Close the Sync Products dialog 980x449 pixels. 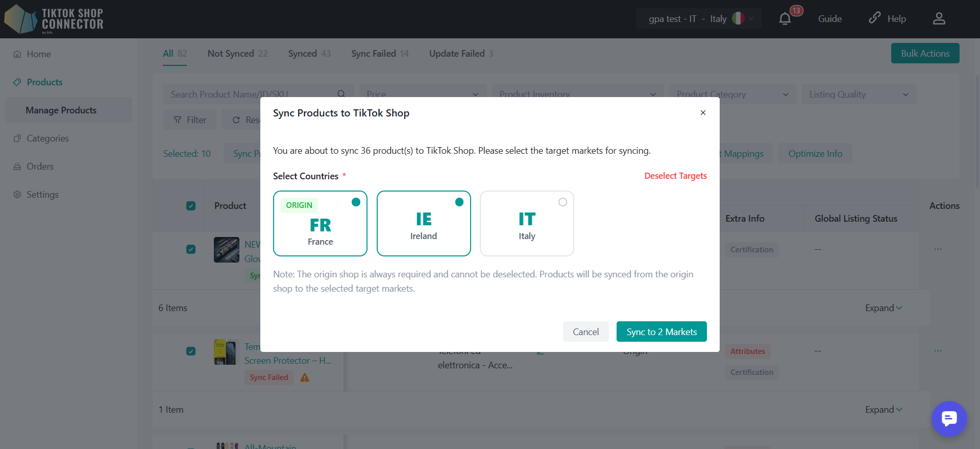[x=703, y=112]
